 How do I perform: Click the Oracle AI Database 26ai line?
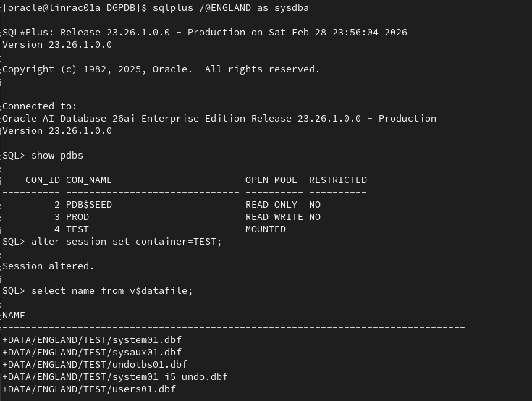219,119
